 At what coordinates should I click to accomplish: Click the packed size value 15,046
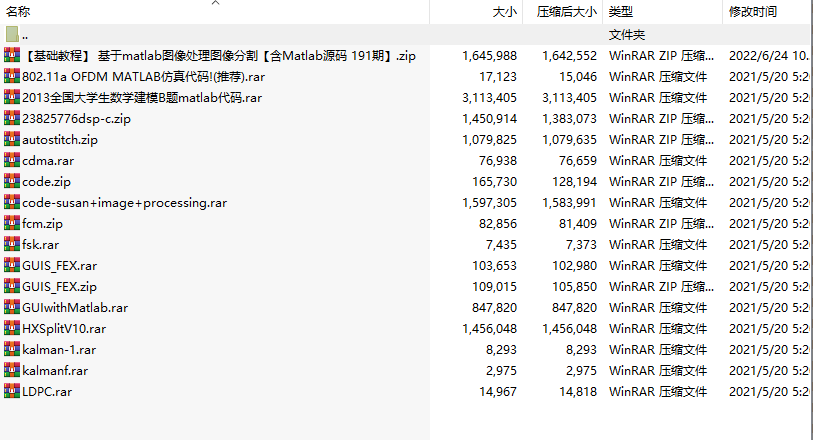tap(578, 77)
